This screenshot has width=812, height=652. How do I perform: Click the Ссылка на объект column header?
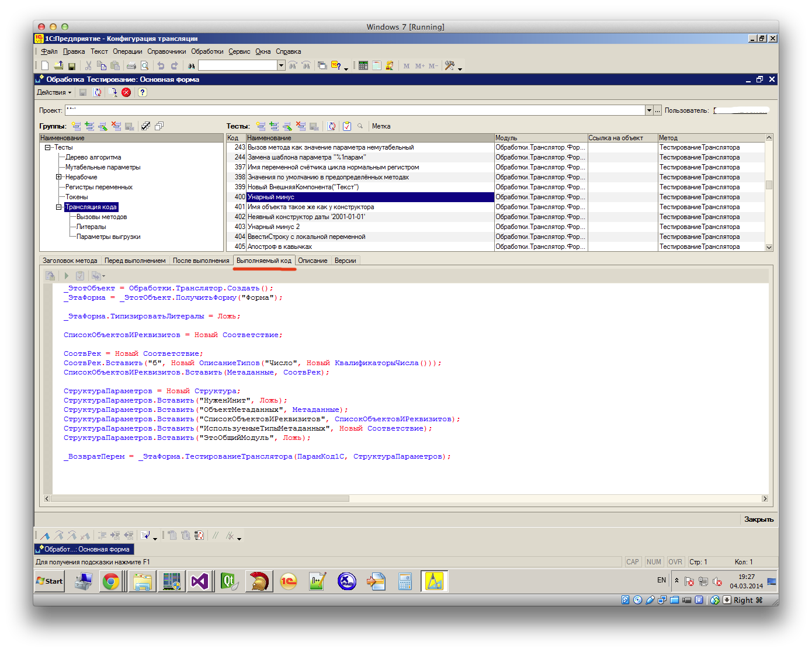[x=623, y=138]
